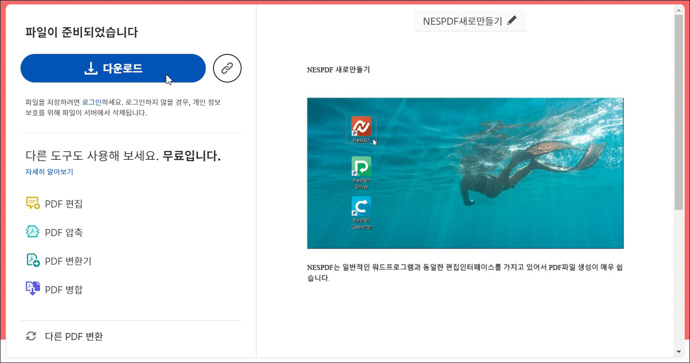The height and width of the screenshot is (363, 690).
Task: Click the paragraph beginning NESPDF는 일반적인 워드프로그램과
Action: coord(465,272)
